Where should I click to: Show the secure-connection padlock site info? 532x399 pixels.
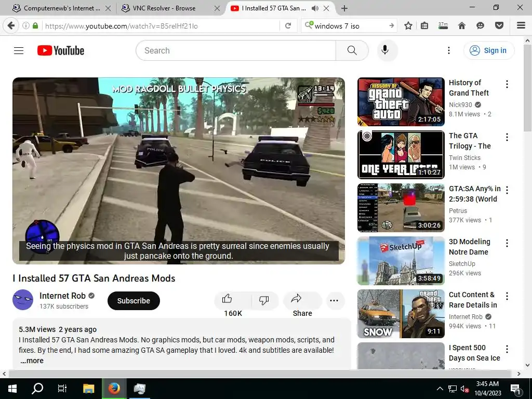[x=35, y=26]
